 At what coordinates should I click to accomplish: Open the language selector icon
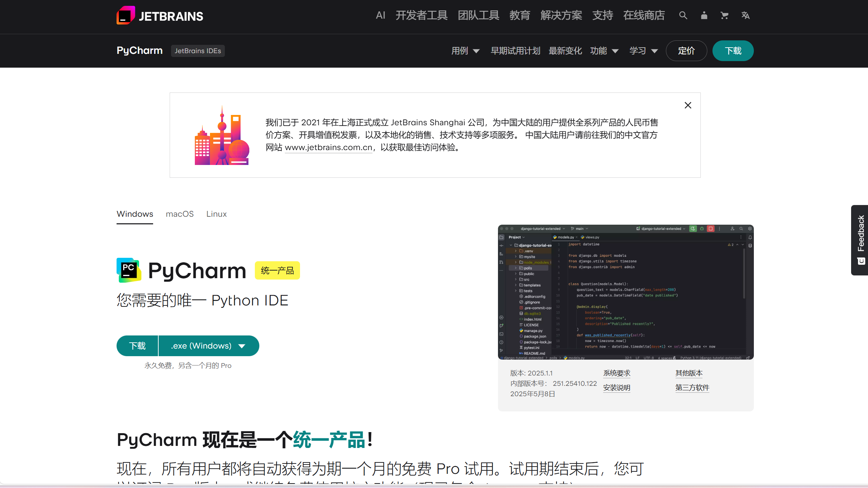point(745,16)
